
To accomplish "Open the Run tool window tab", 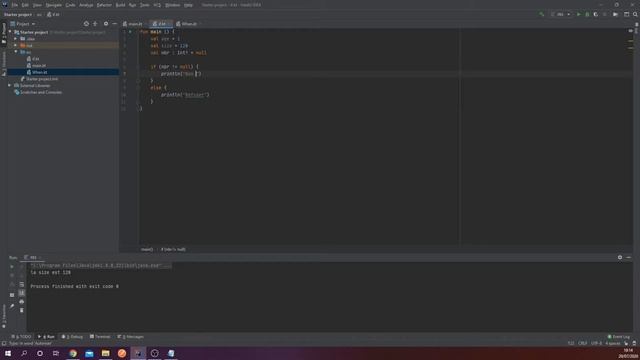I will [x=46, y=337].
